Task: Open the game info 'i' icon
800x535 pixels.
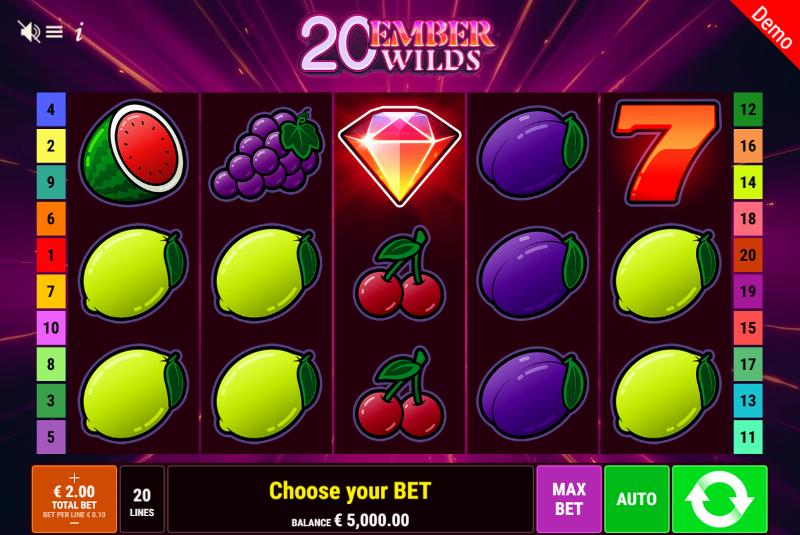Action: click(x=79, y=32)
